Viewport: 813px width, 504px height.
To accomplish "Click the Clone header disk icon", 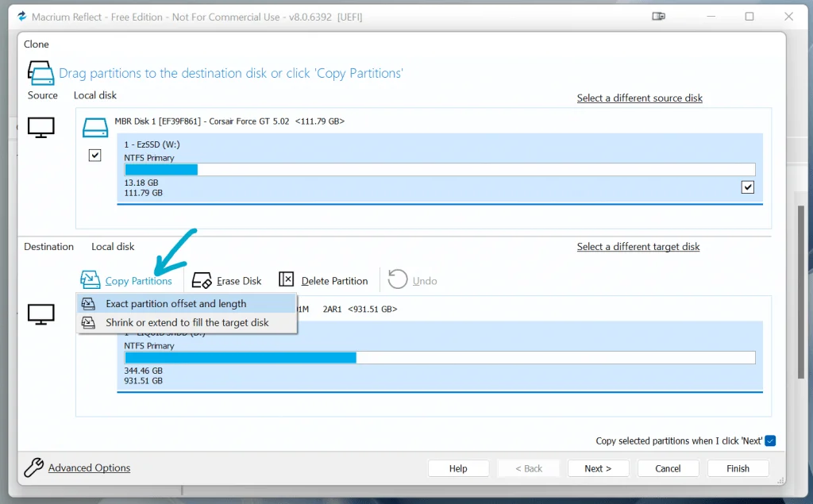I will coord(41,73).
